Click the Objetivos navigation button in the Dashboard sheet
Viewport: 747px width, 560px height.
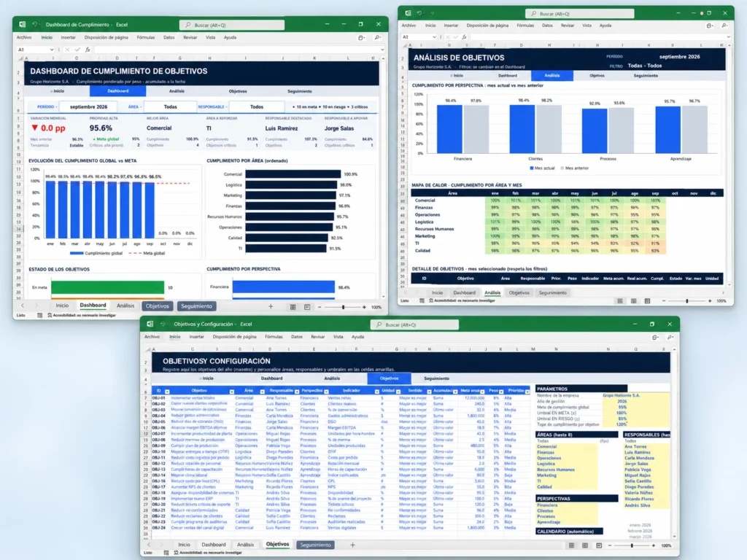(238, 91)
